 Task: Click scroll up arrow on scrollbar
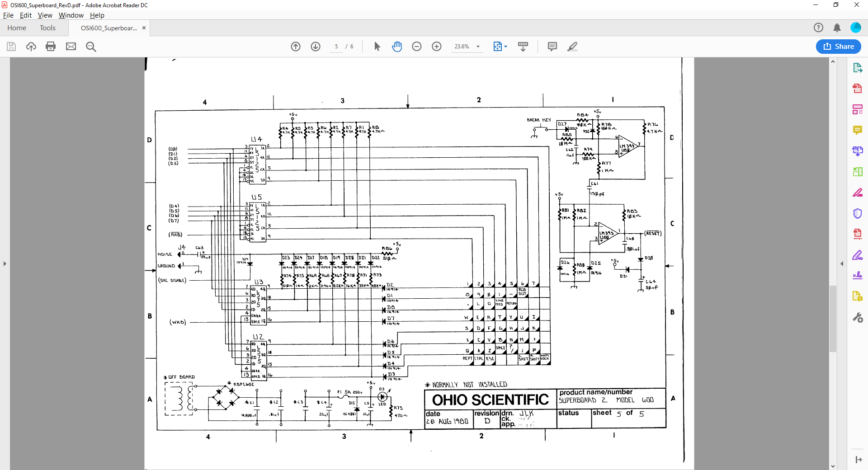click(x=833, y=61)
